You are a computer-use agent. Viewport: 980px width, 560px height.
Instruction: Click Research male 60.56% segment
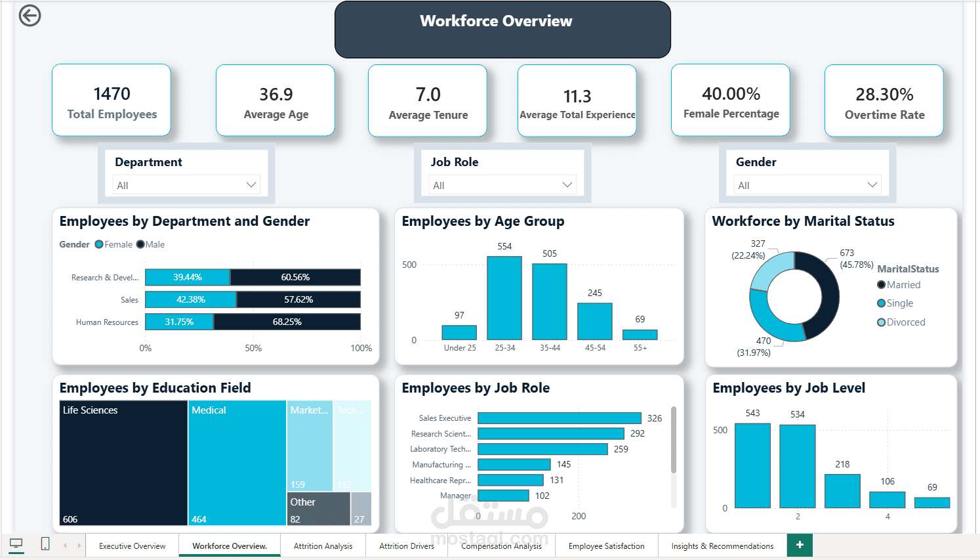click(x=295, y=277)
